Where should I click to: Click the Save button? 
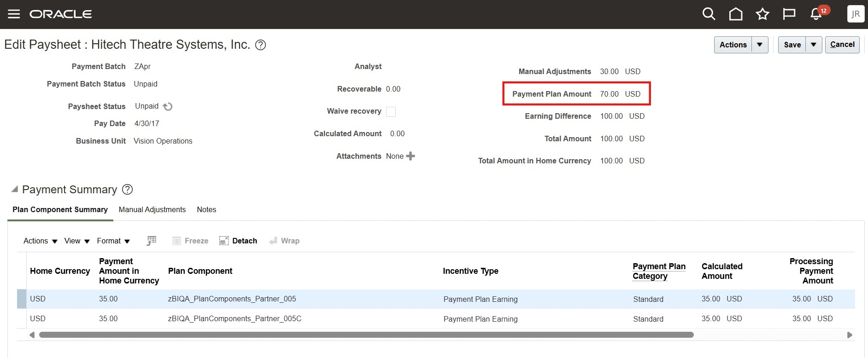(x=792, y=45)
